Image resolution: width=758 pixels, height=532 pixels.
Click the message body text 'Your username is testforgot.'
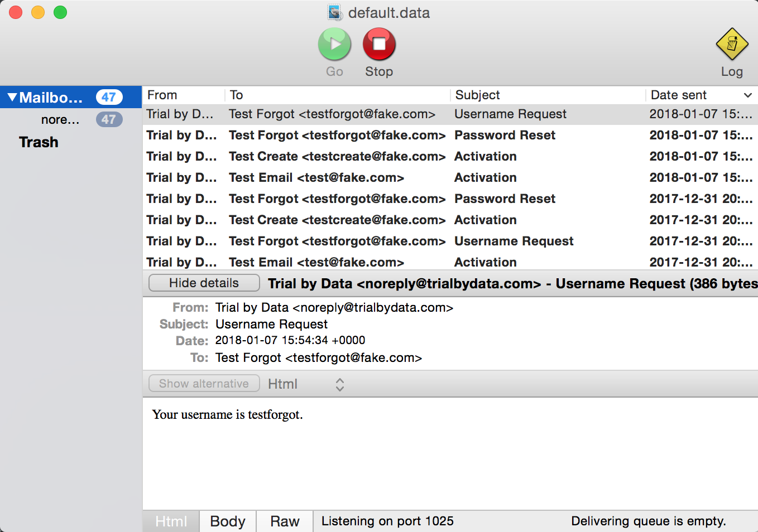(227, 415)
